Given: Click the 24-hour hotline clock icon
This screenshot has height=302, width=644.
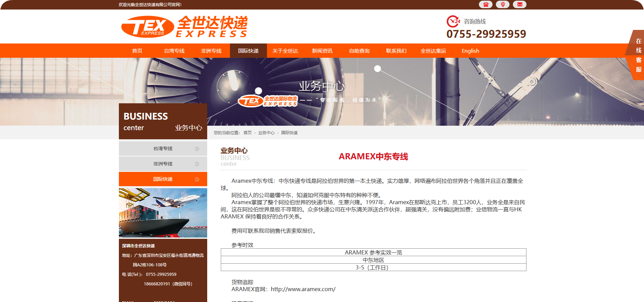Looking at the screenshot, I should coord(453,21).
